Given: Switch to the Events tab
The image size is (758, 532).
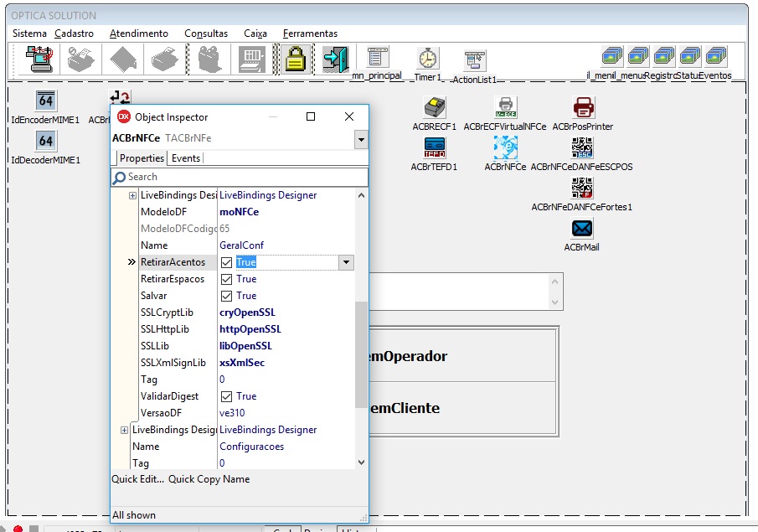Looking at the screenshot, I should coord(186,158).
